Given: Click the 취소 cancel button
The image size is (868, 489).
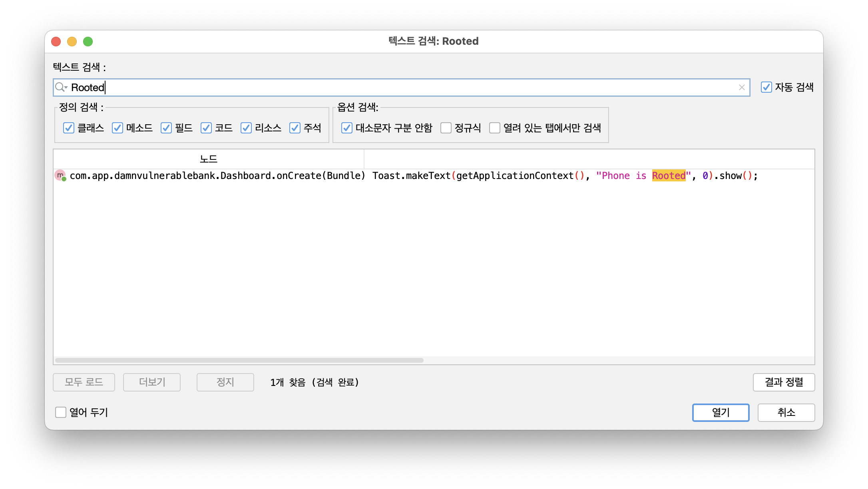Looking at the screenshot, I should [x=786, y=412].
